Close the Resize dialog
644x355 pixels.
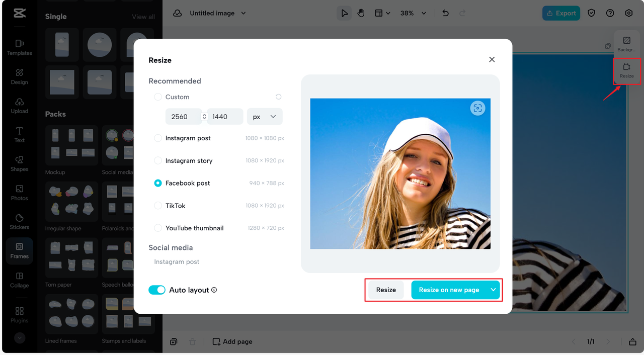click(x=492, y=59)
